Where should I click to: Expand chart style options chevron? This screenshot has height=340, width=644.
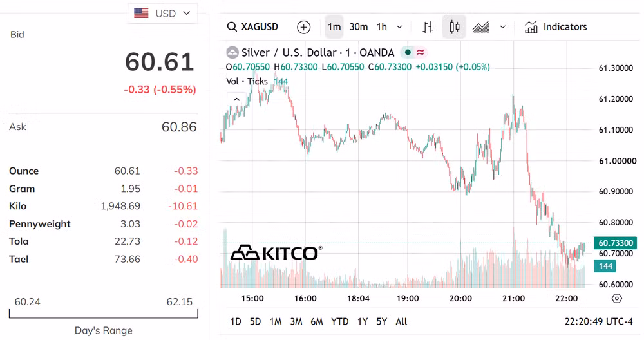(502, 27)
